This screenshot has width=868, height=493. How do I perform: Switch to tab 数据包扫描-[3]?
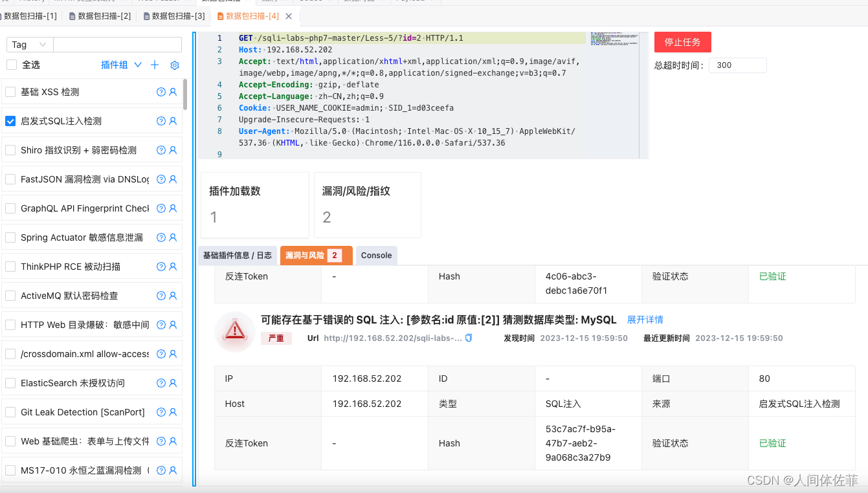[173, 16]
